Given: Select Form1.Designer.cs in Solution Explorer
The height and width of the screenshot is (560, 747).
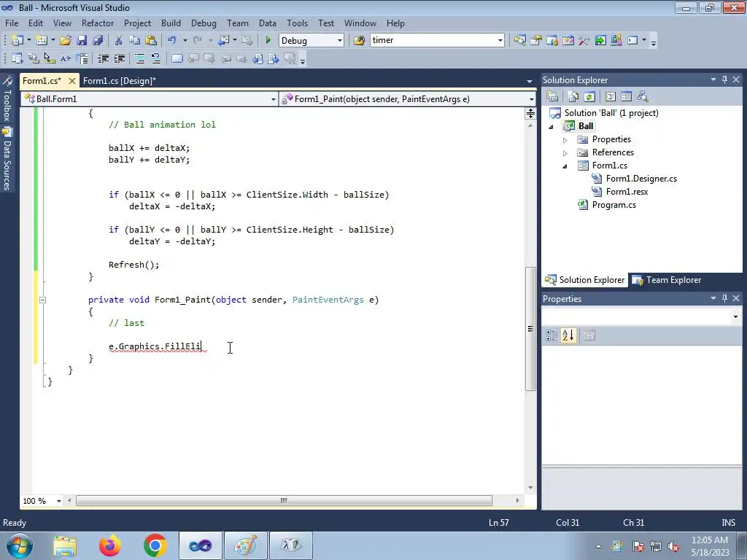Looking at the screenshot, I should coord(641,179).
